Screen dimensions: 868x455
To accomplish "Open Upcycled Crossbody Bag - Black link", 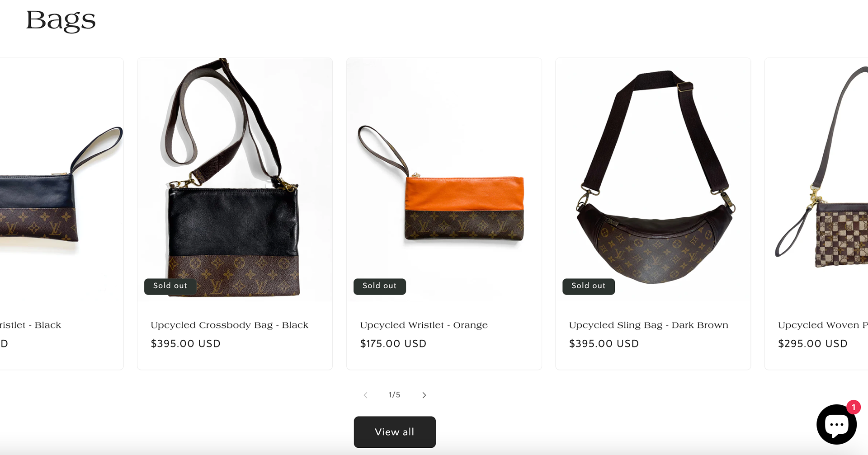I will click(230, 325).
